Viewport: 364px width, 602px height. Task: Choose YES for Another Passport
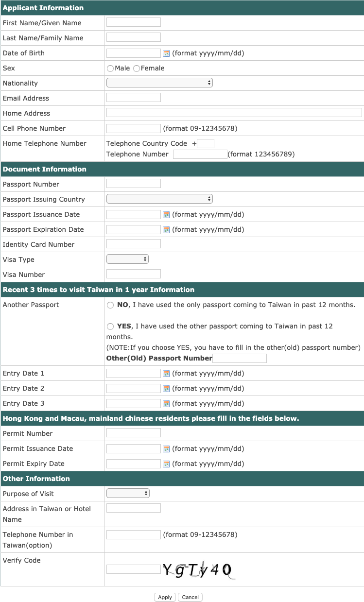(x=110, y=327)
